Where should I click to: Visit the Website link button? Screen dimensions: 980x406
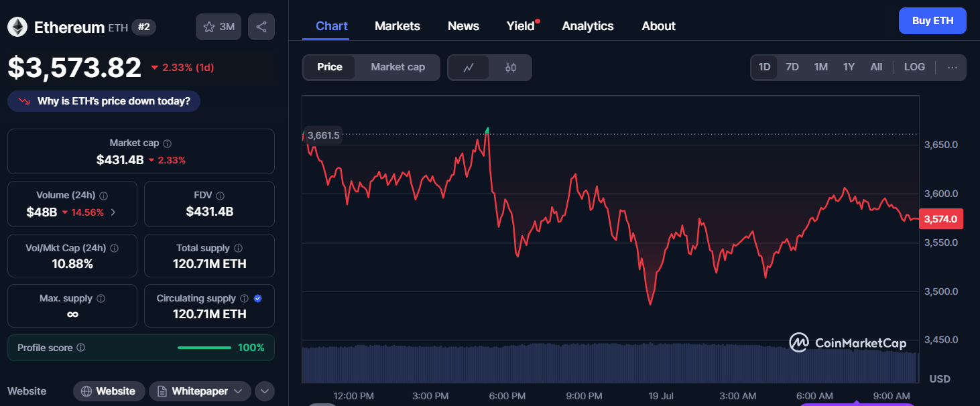[x=109, y=391]
